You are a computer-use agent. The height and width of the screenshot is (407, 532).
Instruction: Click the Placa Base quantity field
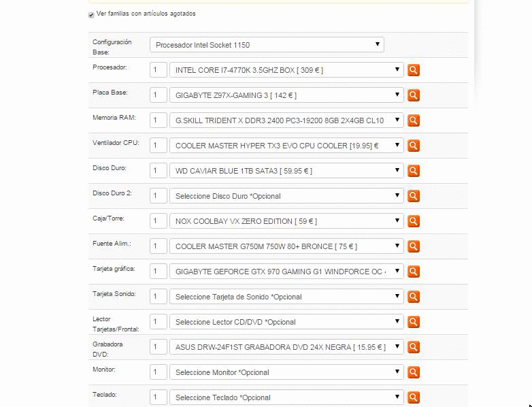click(159, 95)
